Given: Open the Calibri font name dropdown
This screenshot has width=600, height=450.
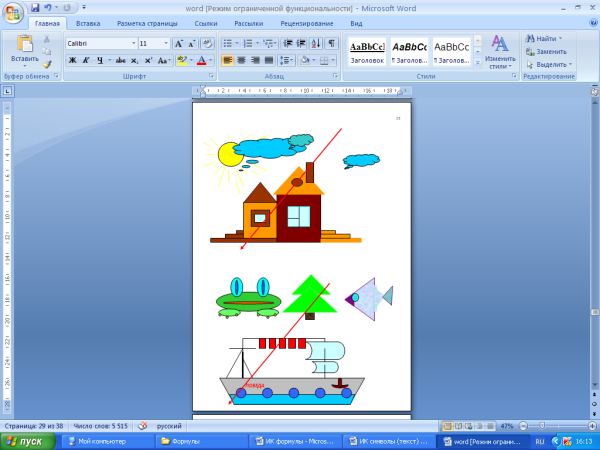Looking at the screenshot, I should coord(100,44).
